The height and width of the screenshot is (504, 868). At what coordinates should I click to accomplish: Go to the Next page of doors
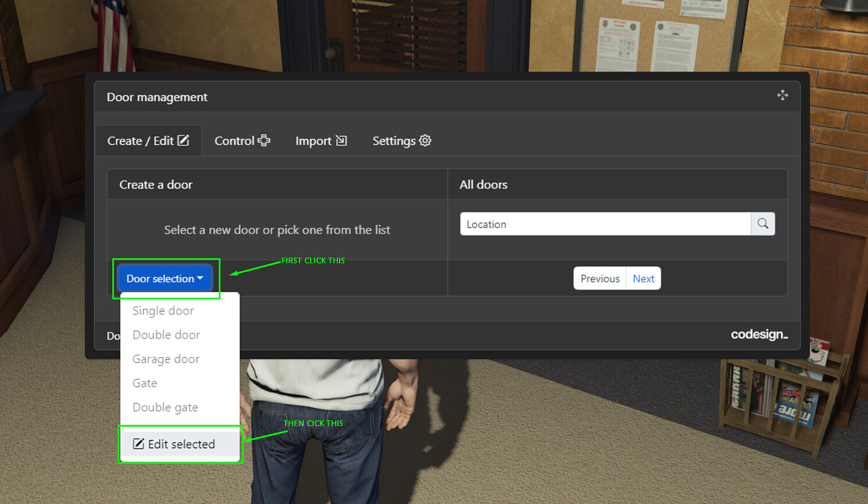[643, 278]
